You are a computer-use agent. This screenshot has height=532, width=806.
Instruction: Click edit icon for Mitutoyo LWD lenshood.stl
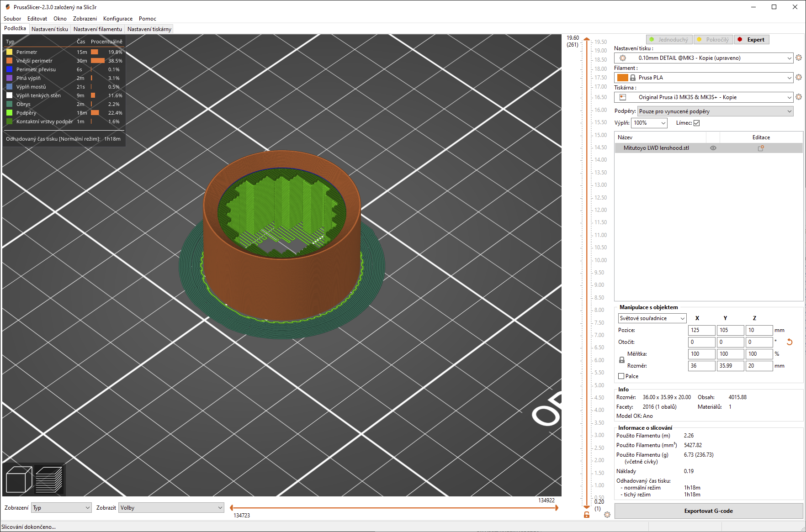click(x=761, y=148)
